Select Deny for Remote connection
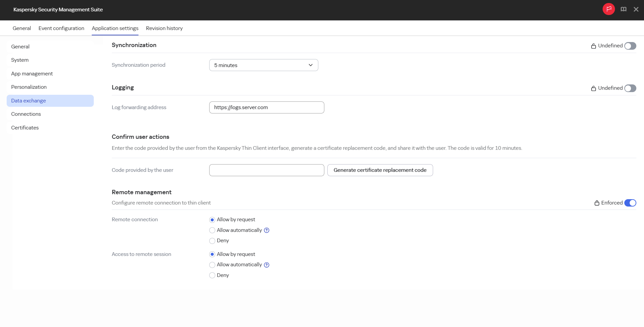Image resolution: width=644 pixels, height=327 pixels. click(212, 241)
